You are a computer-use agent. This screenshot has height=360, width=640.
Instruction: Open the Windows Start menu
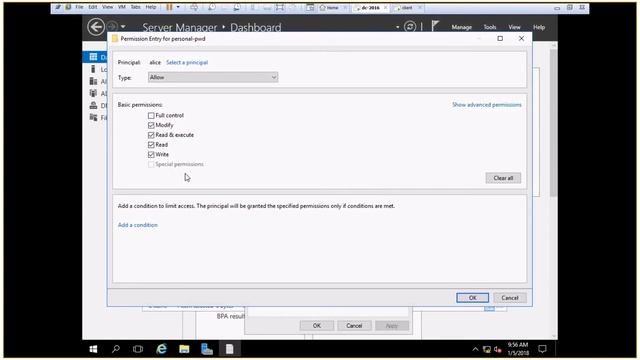[x=93, y=349]
